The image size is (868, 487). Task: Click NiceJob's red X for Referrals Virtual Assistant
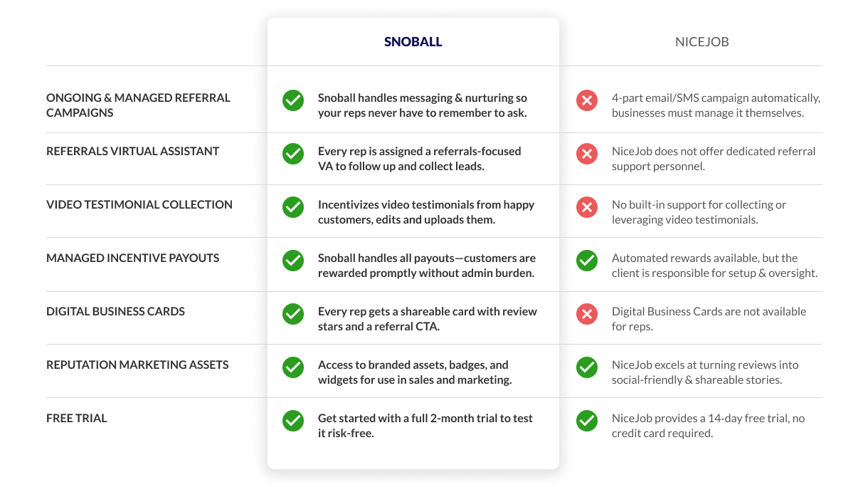click(x=587, y=154)
